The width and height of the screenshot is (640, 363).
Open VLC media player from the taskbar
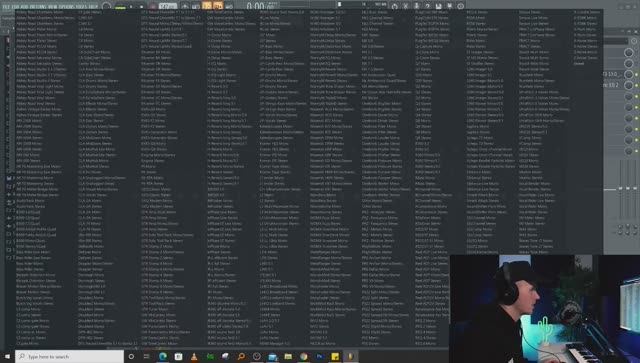(194, 356)
